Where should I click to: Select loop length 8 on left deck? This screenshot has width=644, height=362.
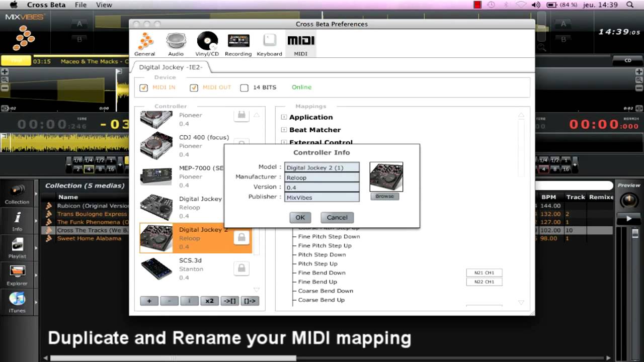point(100,169)
